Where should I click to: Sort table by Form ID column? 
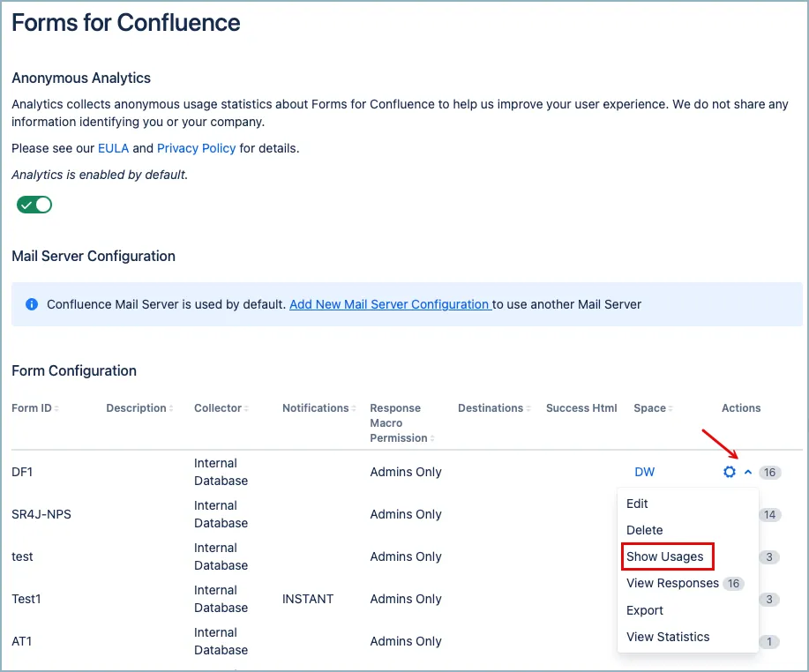[35, 408]
